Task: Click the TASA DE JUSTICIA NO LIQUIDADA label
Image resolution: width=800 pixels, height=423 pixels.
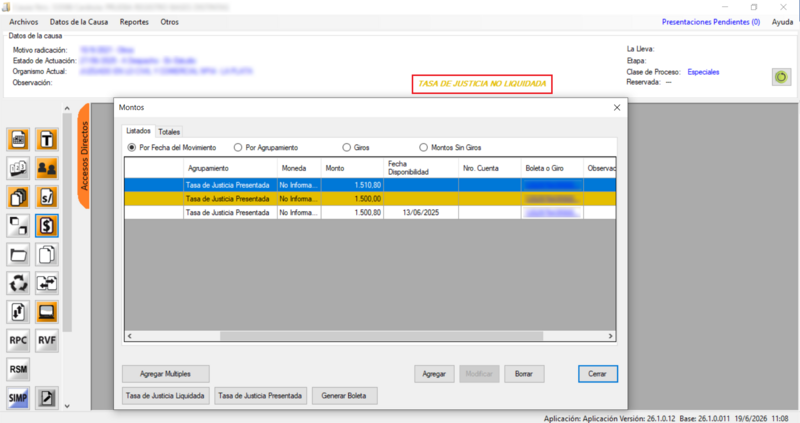Action: (482, 84)
